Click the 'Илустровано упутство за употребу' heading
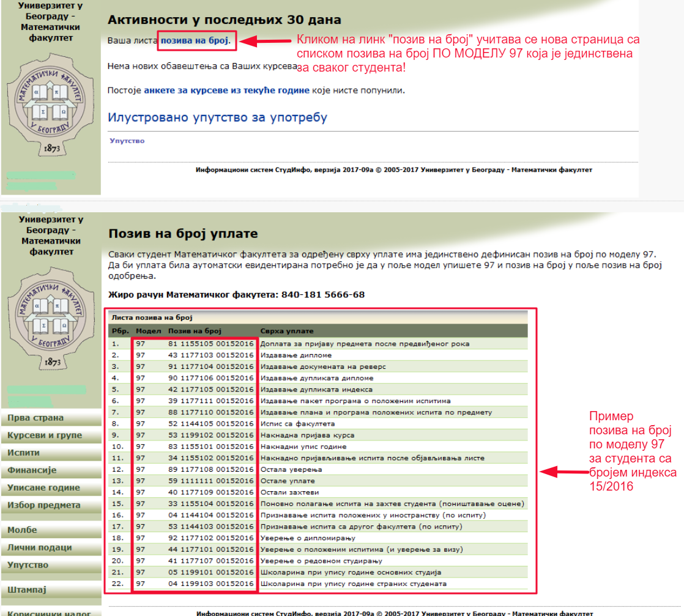Image resolution: width=684 pixels, height=616 pixels. pyautogui.click(x=218, y=117)
